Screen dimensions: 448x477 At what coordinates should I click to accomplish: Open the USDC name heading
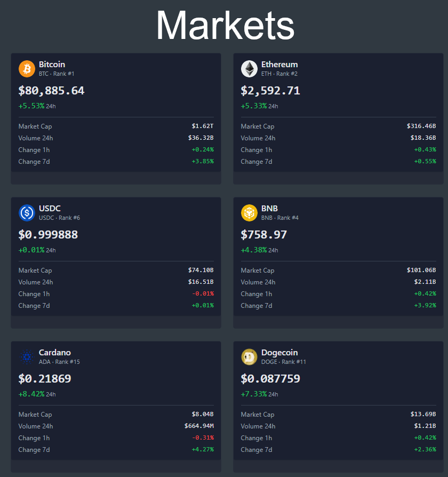(50, 209)
